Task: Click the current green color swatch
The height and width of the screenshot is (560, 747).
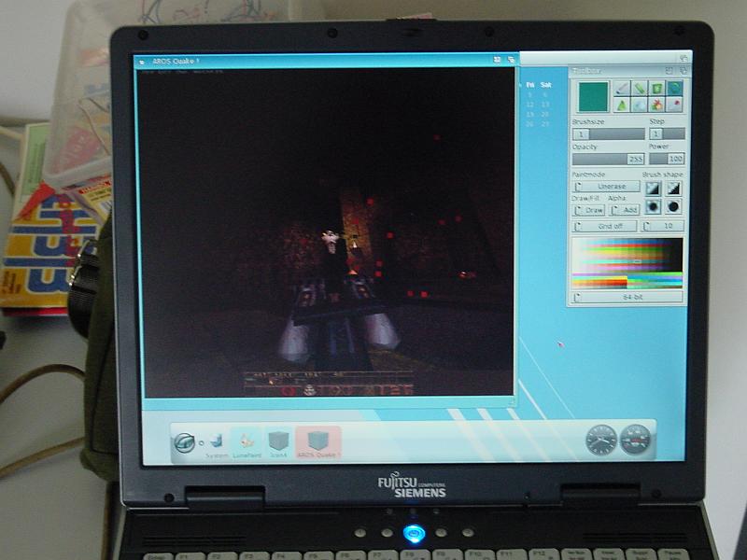Action: point(593,97)
